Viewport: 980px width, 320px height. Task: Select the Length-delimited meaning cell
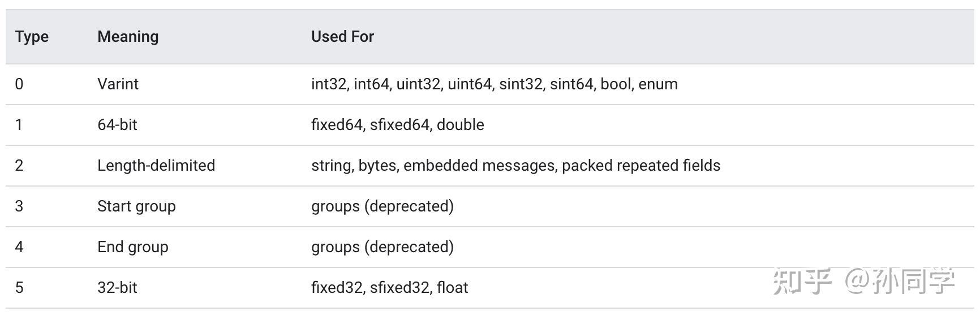(x=156, y=166)
